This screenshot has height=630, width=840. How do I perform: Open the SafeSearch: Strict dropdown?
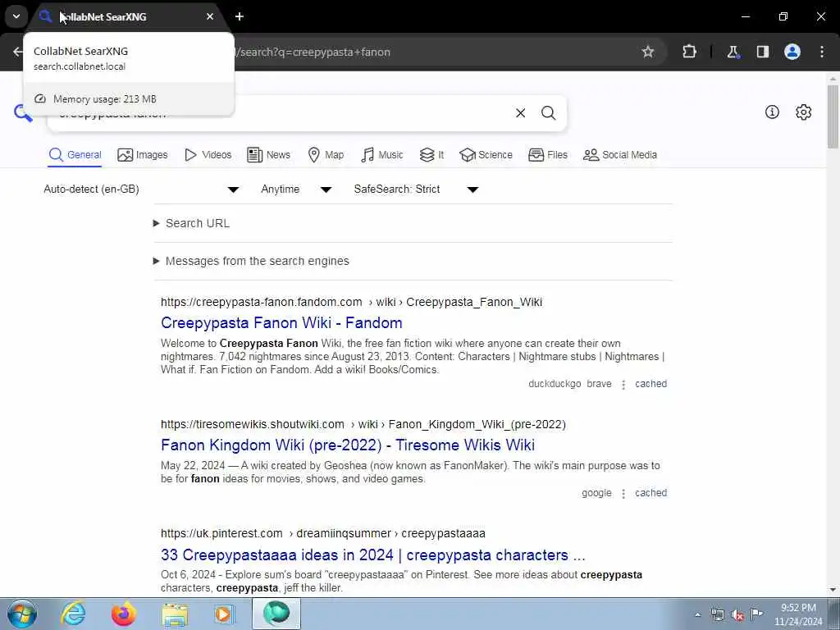[x=416, y=189]
